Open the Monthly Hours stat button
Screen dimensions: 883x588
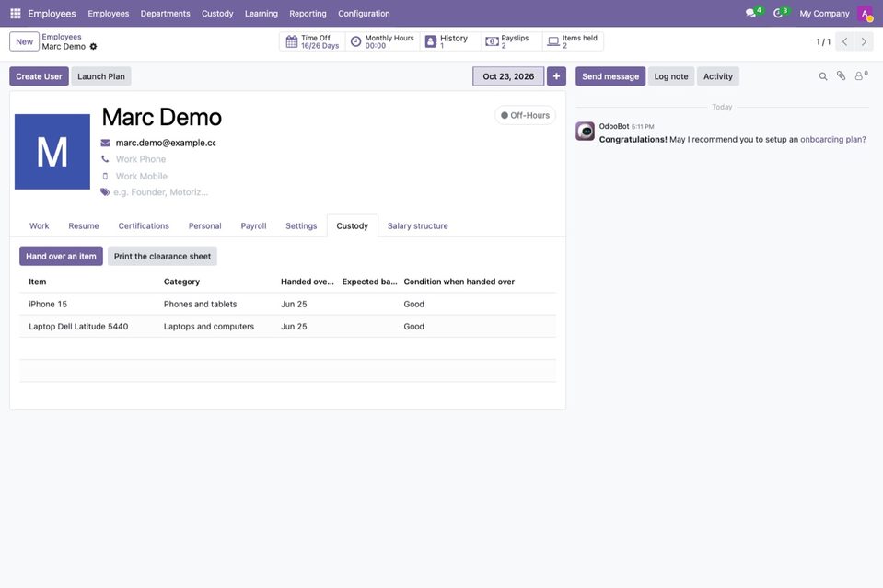pyautogui.click(x=382, y=41)
